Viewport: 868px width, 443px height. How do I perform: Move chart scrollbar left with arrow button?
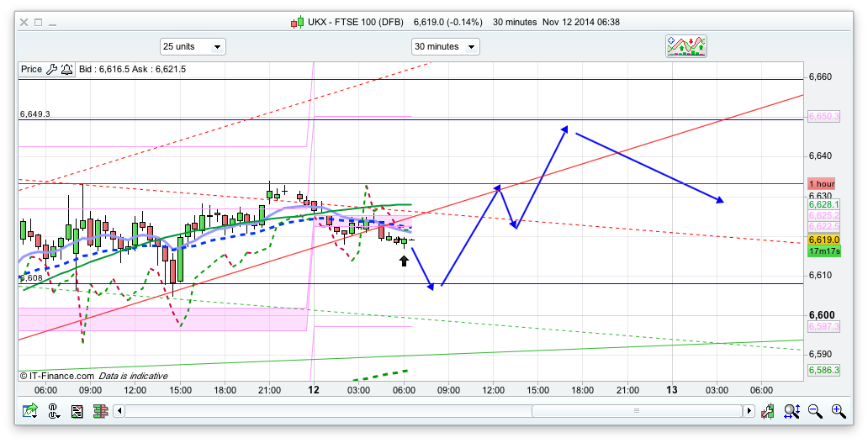pos(119,411)
